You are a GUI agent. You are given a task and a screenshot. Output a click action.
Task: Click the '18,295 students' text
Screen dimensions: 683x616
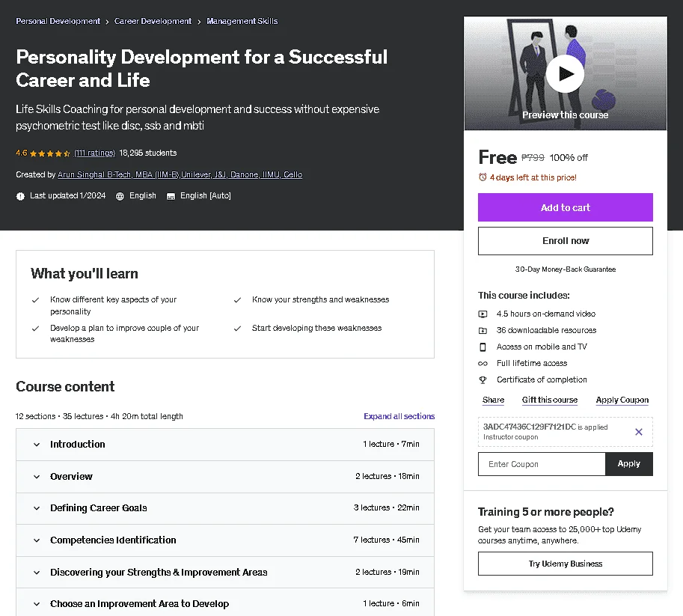point(148,153)
